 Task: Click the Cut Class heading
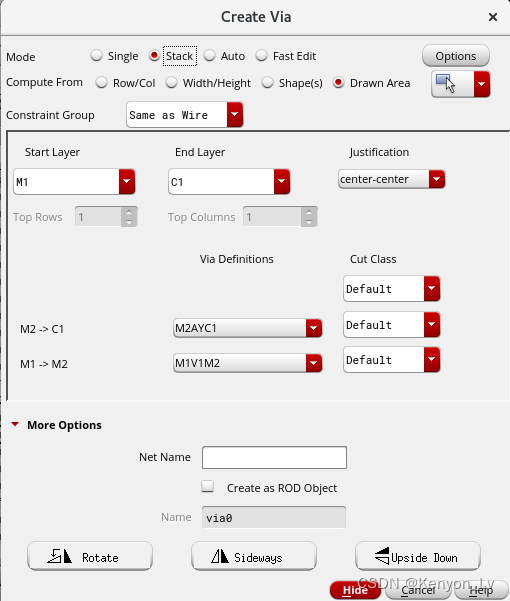[373, 259]
